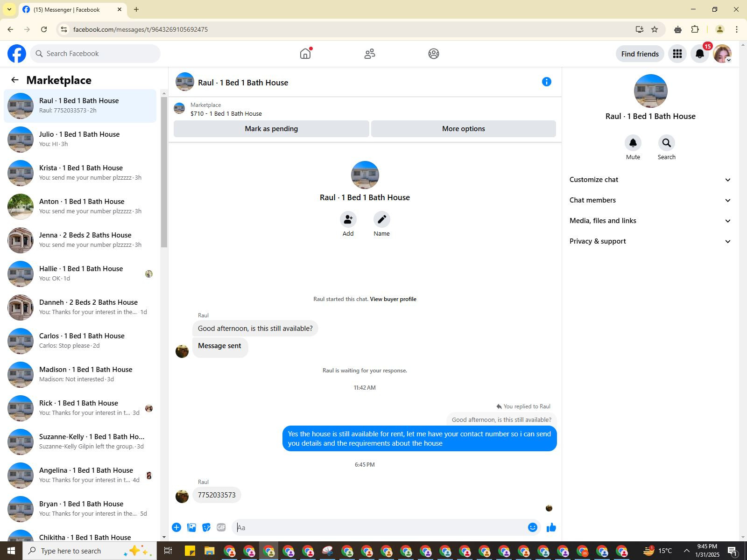This screenshot has height=560, width=747.
Task: Choose a GIF from the composer
Action: 221,527
